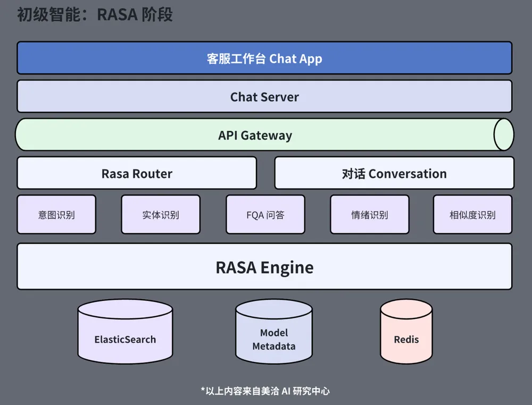Select the Redis database cylinder
532x405 pixels.
[406, 332]
